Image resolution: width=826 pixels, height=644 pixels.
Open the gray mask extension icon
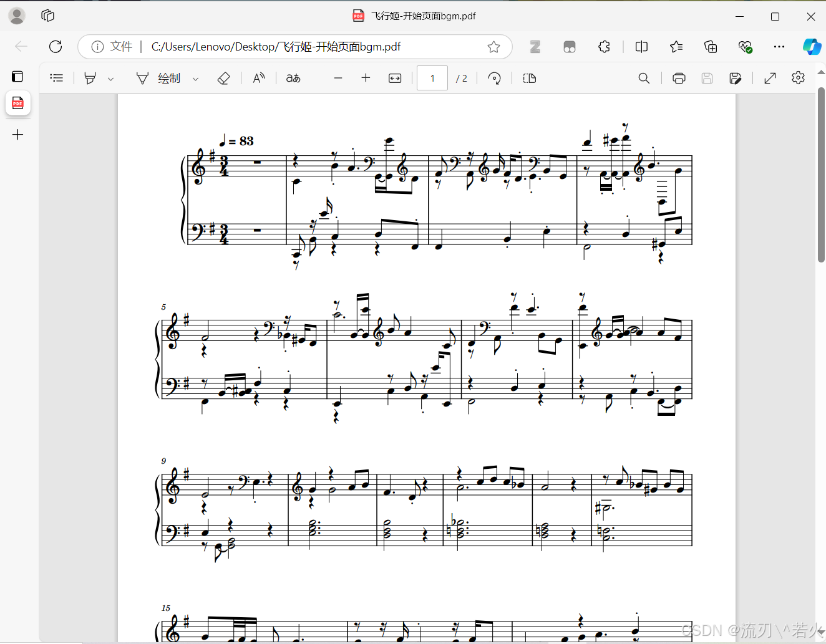570,47
